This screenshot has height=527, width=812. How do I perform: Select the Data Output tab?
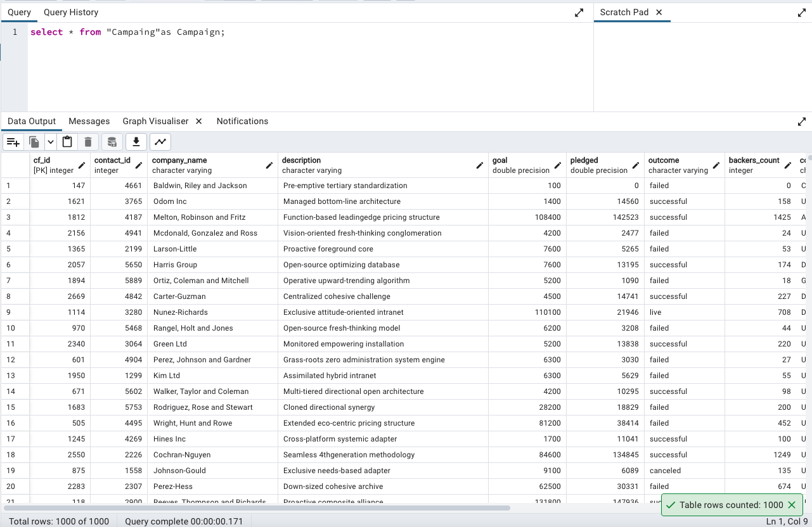(32, 121)
